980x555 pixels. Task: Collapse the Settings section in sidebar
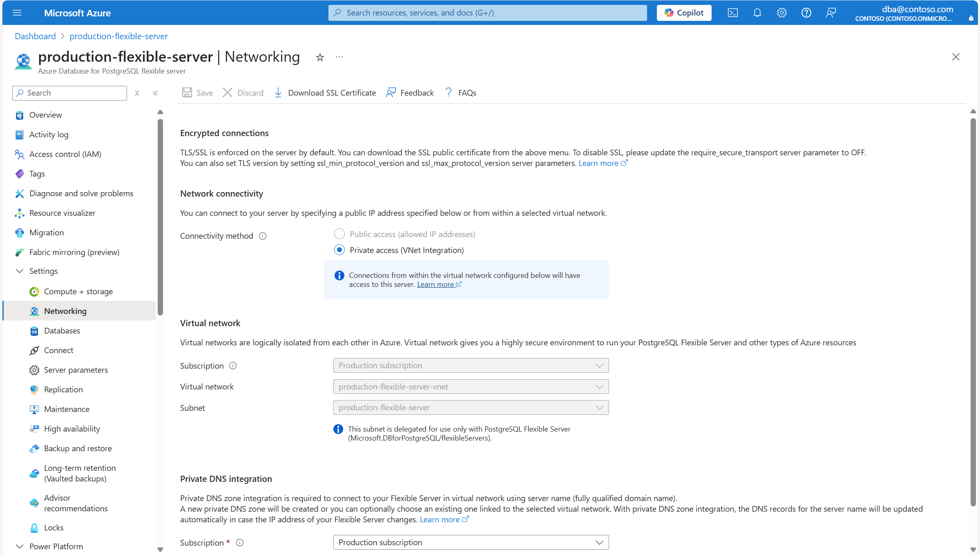pos(20,271)
